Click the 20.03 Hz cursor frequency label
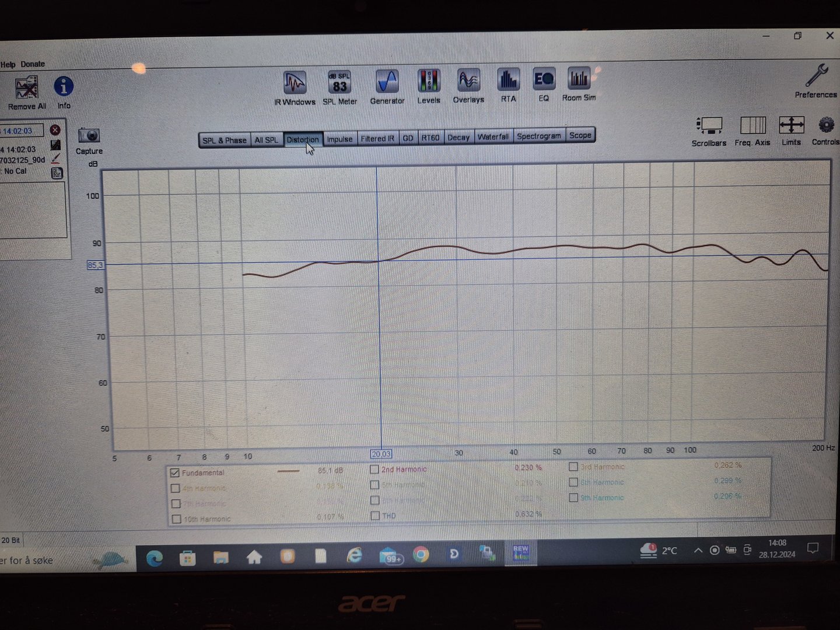Viewport: 840px width, 630px height. [381, 454]
